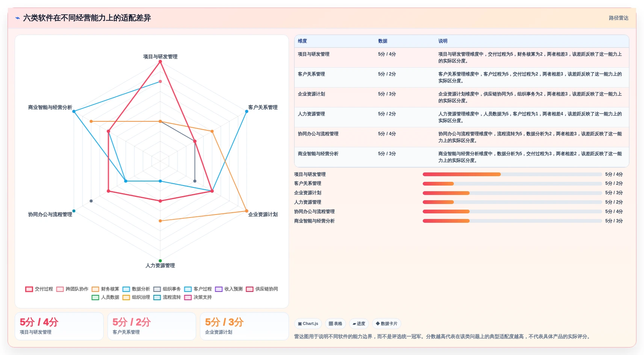Click the 项目与研发管理 radar axis label

(x=160, y=57)
